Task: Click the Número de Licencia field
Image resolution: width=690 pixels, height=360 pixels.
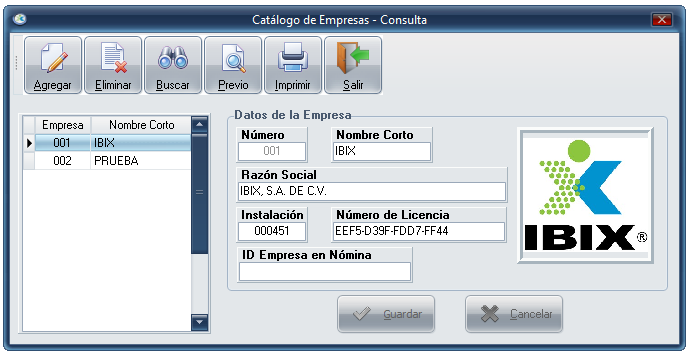Action: (418, 231)
